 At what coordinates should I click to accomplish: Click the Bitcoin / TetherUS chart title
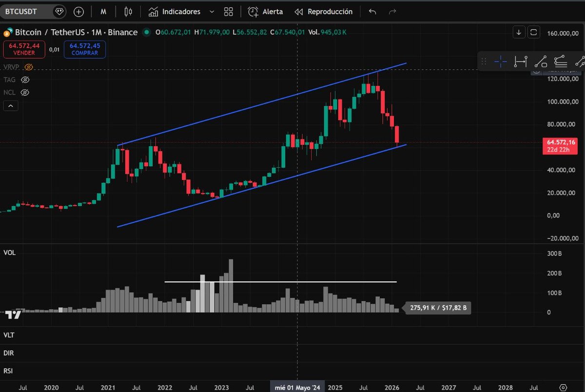(76, 33)
